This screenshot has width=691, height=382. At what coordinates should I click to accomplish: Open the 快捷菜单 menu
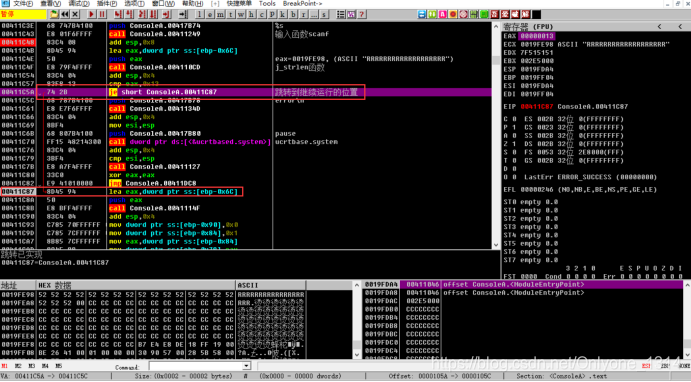(x=239, y=4)
